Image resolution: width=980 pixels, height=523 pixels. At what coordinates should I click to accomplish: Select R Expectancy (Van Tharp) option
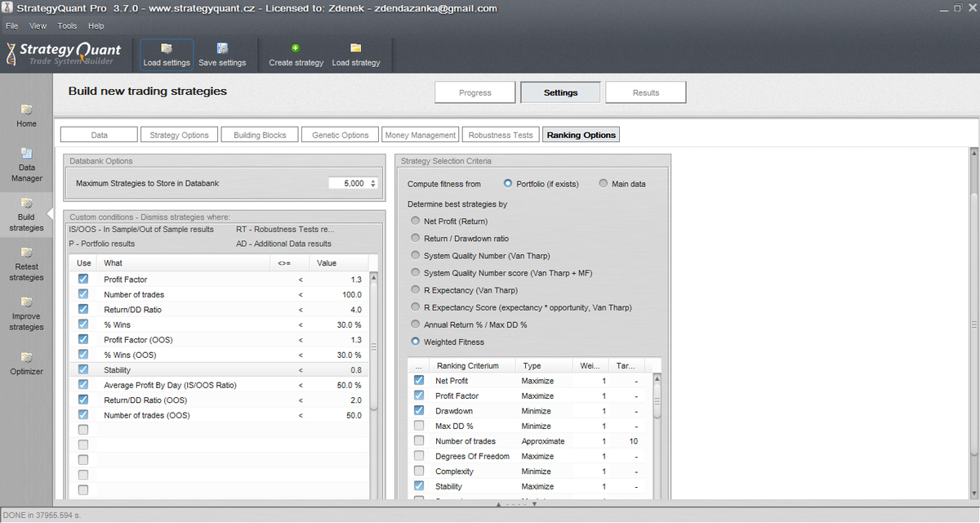coord(416,290)
